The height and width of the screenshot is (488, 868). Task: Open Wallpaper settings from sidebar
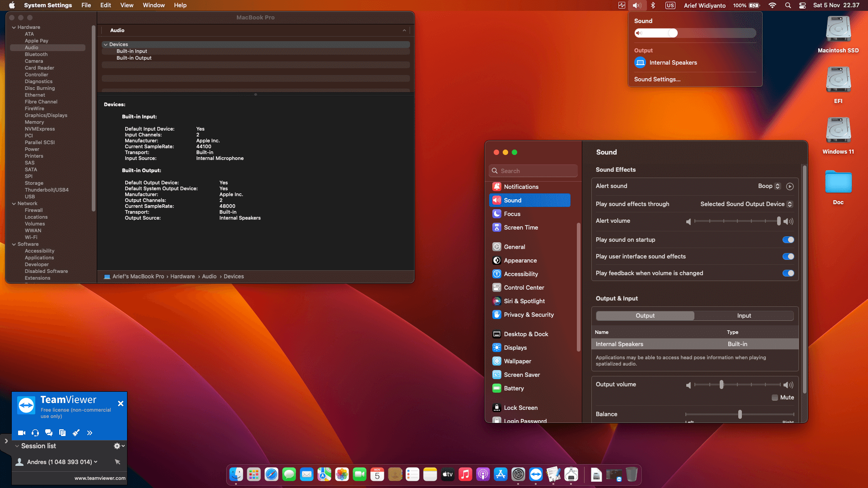pos(517,361)
